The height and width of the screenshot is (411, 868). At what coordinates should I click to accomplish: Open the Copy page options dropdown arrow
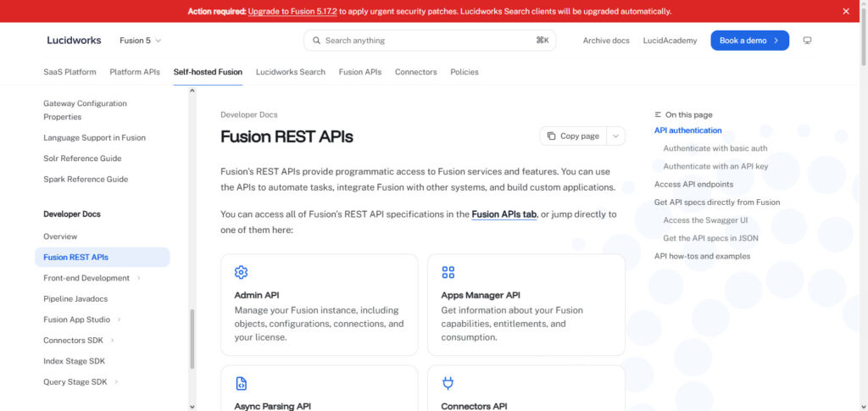615,136
